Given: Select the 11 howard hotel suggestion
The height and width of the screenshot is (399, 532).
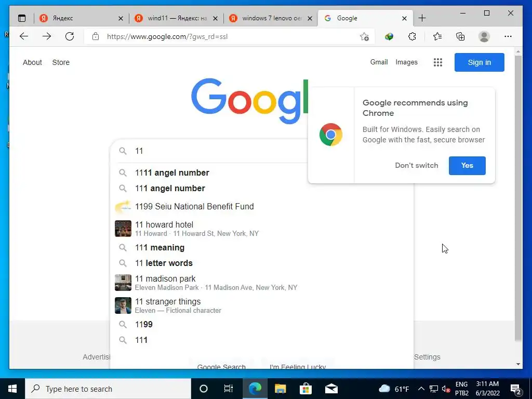Looking at the screenshot, I should 262,229.
